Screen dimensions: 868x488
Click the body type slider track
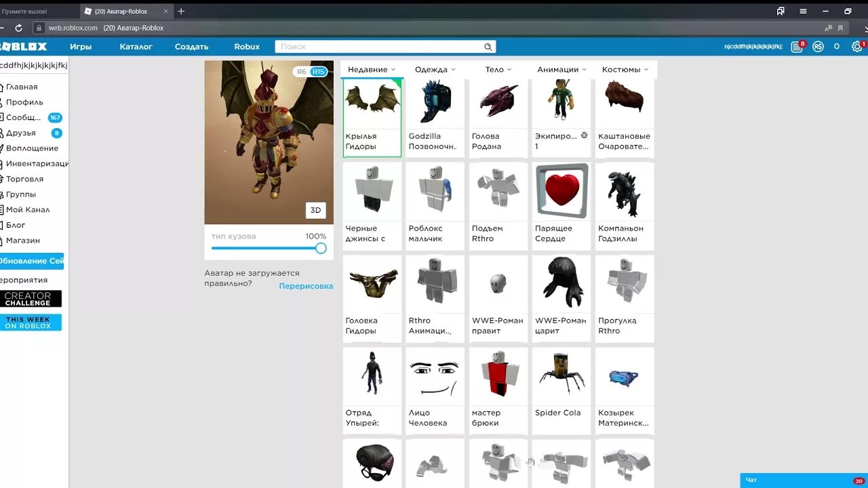point(266,248)
